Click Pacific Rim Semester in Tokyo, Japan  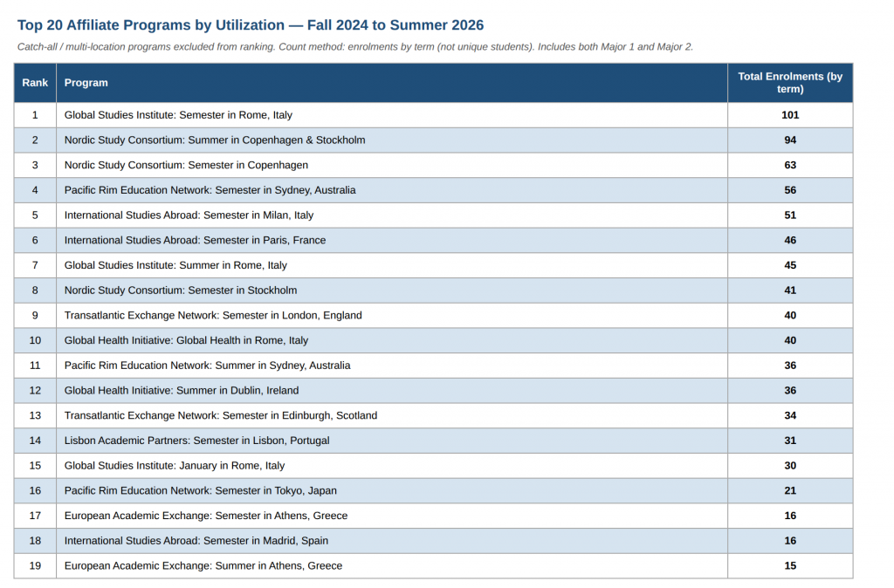(200, 491)
